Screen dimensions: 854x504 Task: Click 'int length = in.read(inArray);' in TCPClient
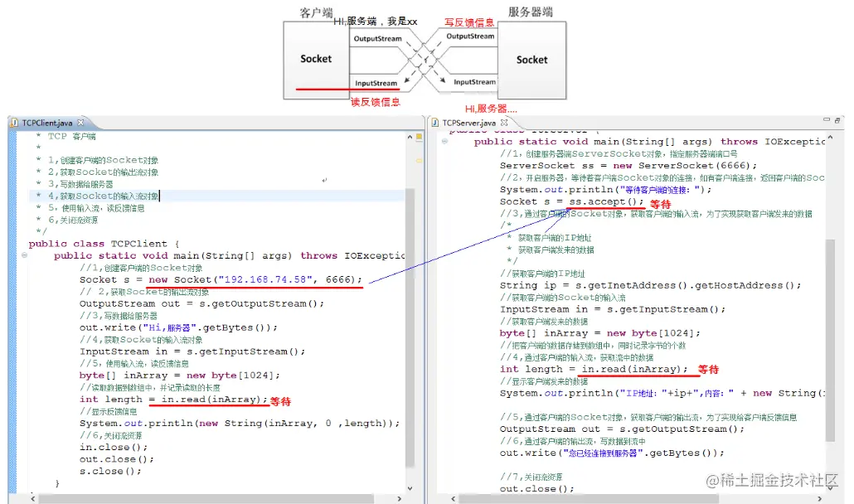coord(174,399)
